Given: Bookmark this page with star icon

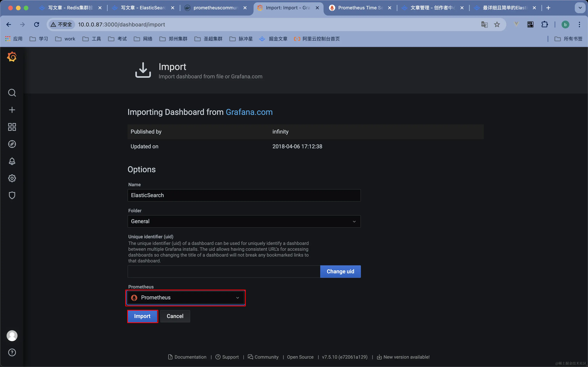Looking at the screenshot, I should 497,24.
